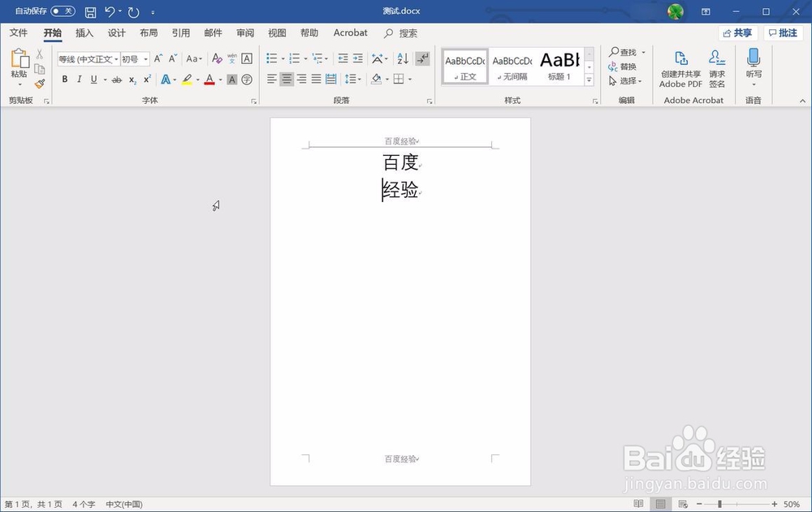Viewport: 812px width, 512px height.
Task: Open the File (文件) tab
Action: point(19,33)
